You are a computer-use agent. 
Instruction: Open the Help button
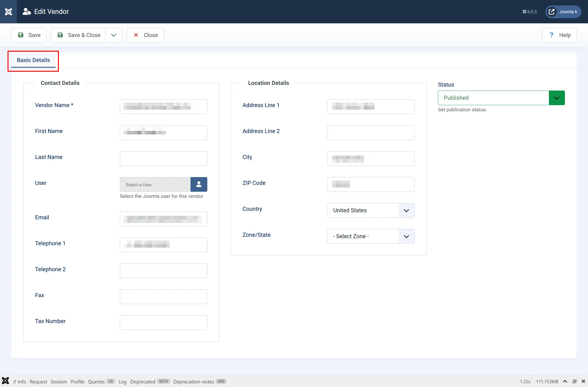559,35
